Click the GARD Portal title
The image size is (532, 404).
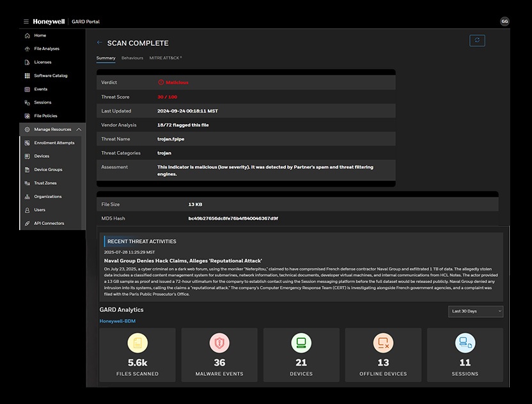click(86, 22)
